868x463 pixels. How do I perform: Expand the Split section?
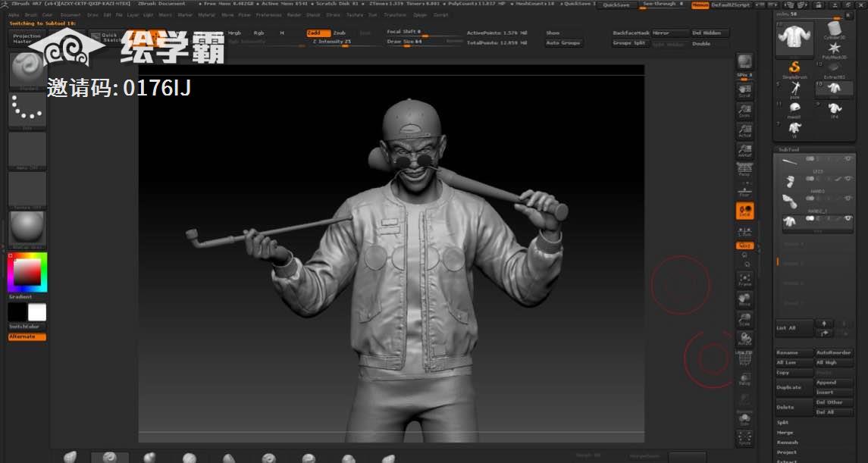[782, 423]
